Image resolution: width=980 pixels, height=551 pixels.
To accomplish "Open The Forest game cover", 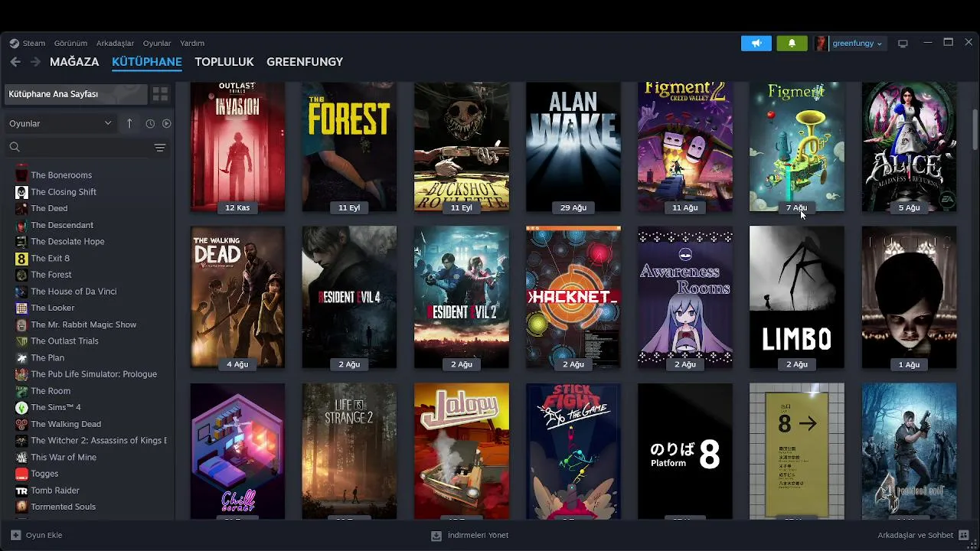I will tap(349, 147).
